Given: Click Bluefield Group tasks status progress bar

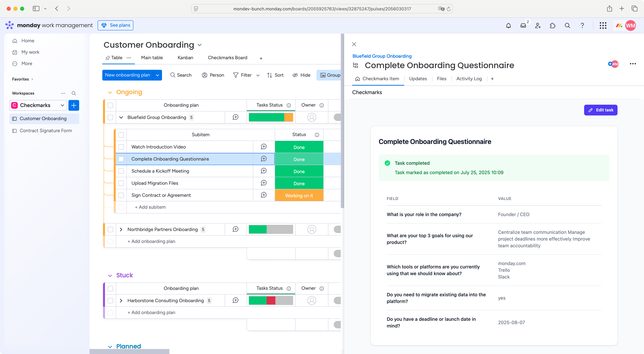Looking at the screenshot, I should (271, 117).
